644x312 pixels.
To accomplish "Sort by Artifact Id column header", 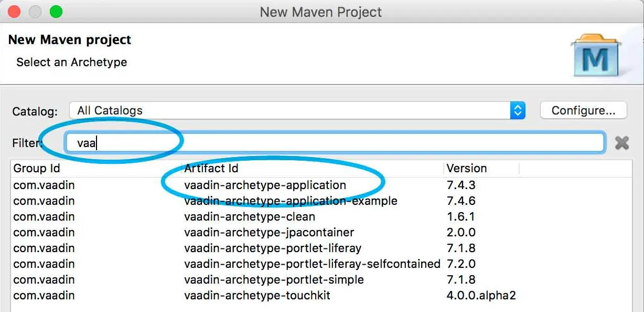I will (211, 169).
